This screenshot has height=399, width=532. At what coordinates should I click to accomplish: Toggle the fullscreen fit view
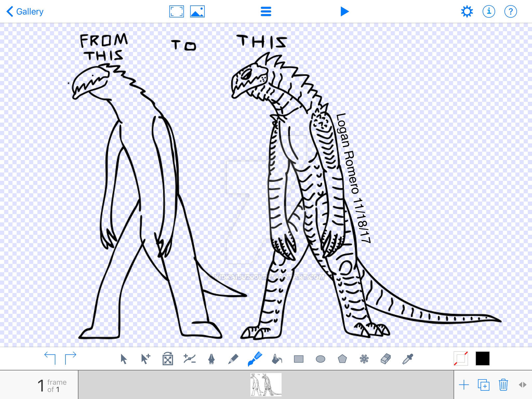coord(177,11)
